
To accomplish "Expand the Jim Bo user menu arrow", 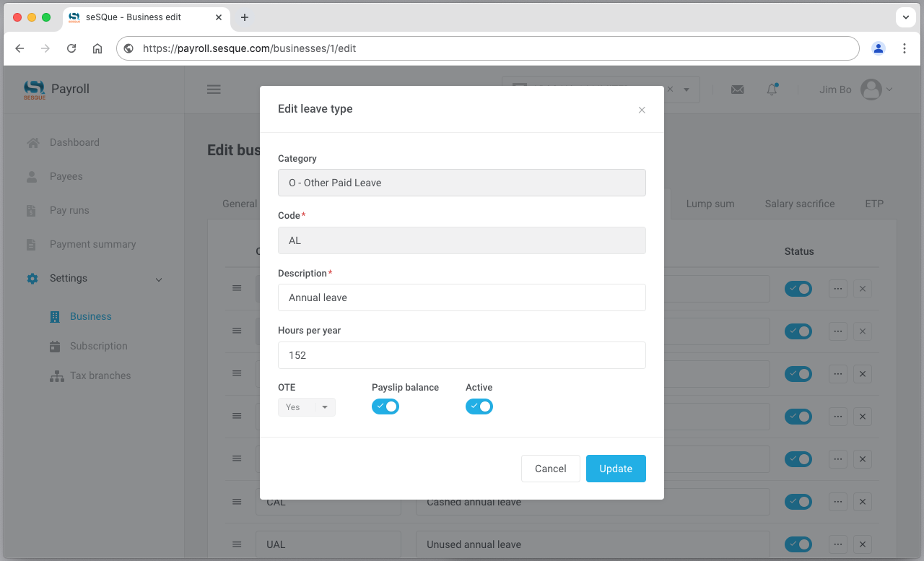I will pos(890,90).
